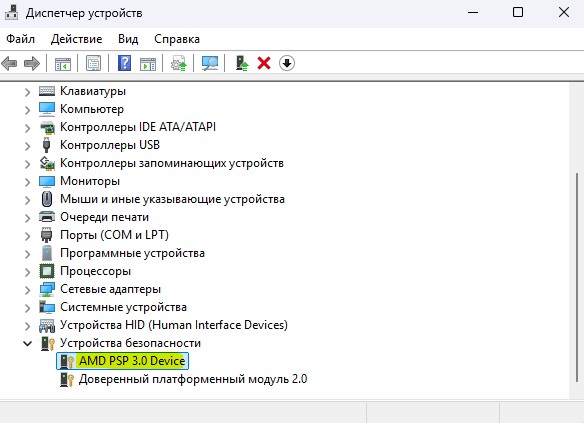Enable device using the green arrow icon
Image resolution: width=584 pixels, height=423 pixels.
coord(242,63)
